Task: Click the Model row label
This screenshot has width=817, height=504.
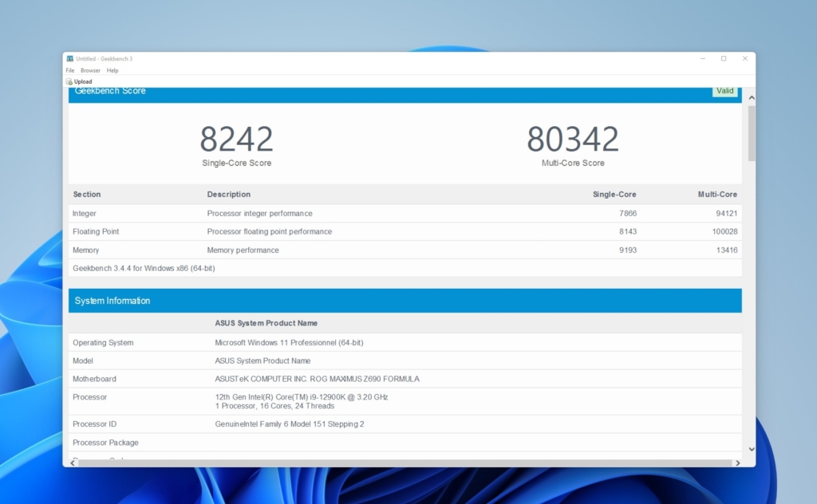Action: [83, 360]
